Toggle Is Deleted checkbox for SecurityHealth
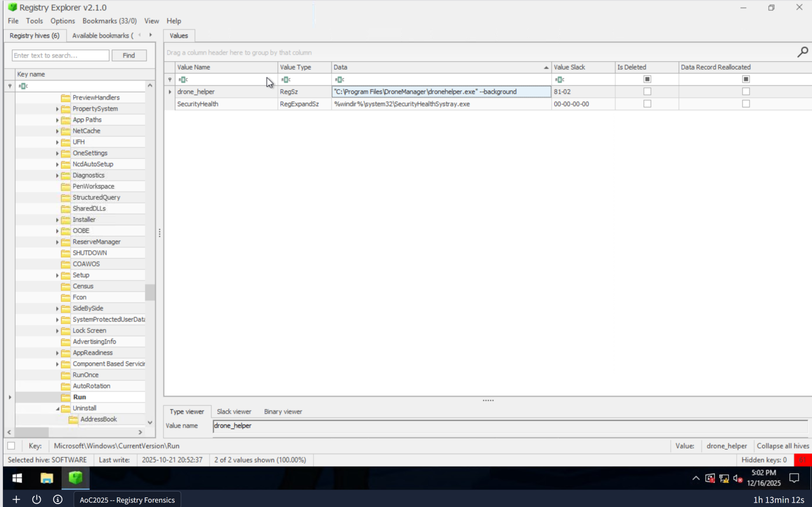Screen dimensions: 812x507 (647, 104)
